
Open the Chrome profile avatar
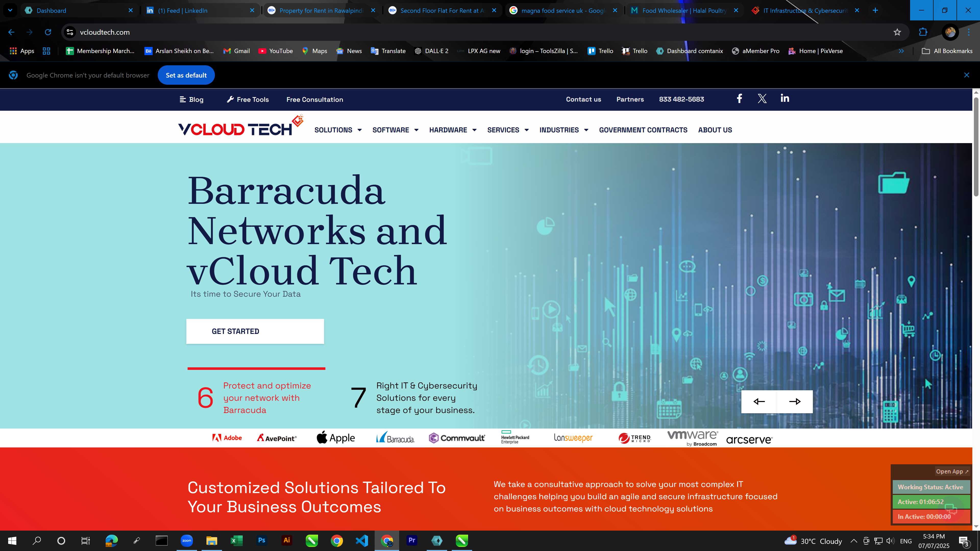tap(950, 32)
